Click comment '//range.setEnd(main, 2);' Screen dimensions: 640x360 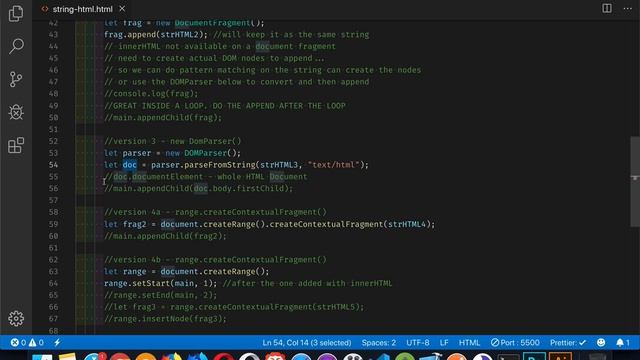click(x=160, y=295)
